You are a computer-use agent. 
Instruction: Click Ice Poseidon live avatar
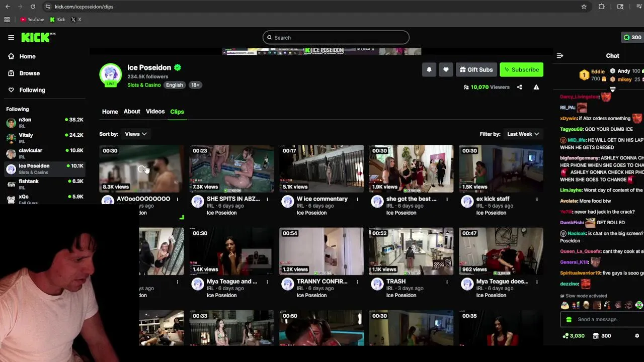click(x=110, y=75)
